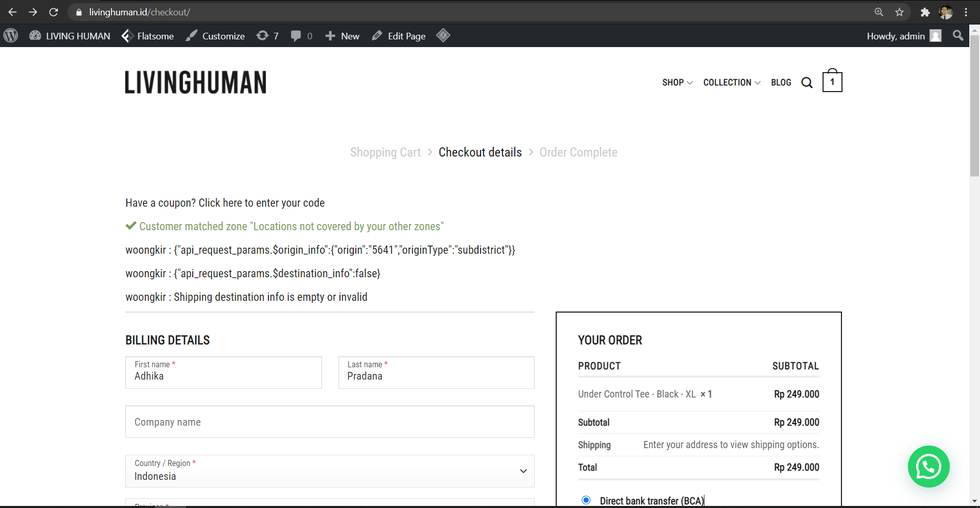Bookmark this page with the star
This screenshot has width=980, height=508.
pyautogui.click(x=900, y=12)
